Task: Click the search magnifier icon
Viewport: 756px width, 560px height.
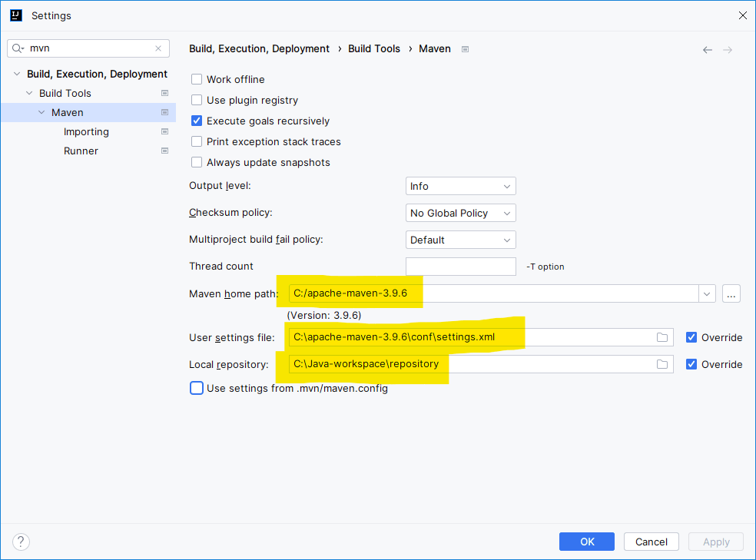Action: (x=18, y=48)
